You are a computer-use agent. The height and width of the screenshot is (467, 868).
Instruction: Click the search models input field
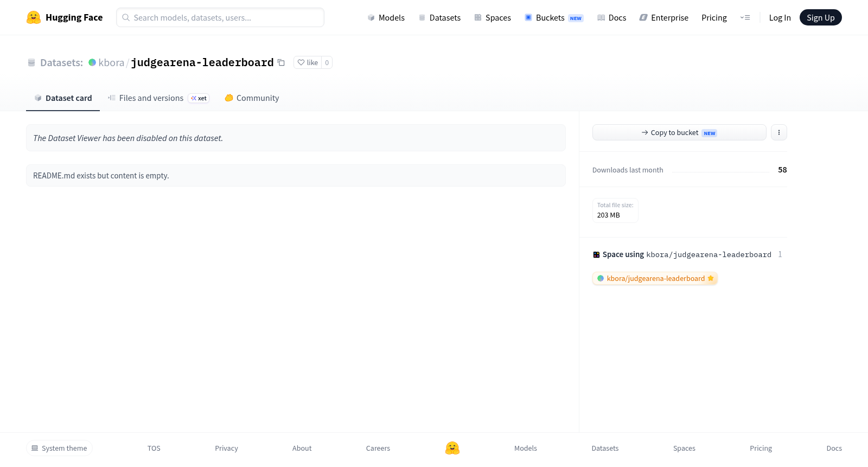click(x=220, y=17)
